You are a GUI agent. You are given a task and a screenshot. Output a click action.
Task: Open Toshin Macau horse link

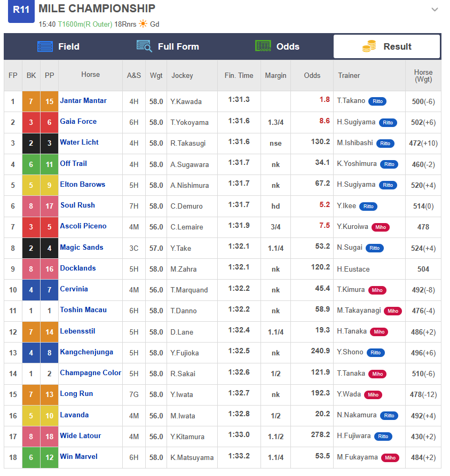click(83, 310)
